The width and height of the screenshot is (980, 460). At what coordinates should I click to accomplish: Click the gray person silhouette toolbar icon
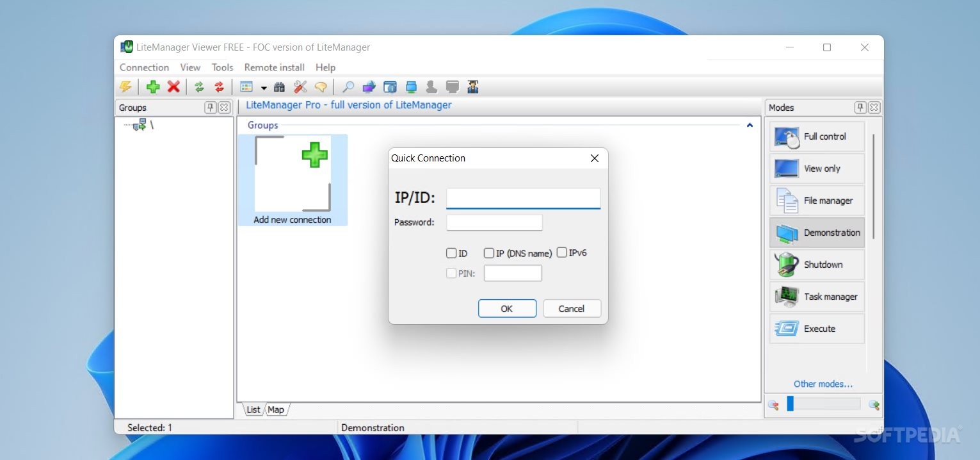(x=431, y=86)
